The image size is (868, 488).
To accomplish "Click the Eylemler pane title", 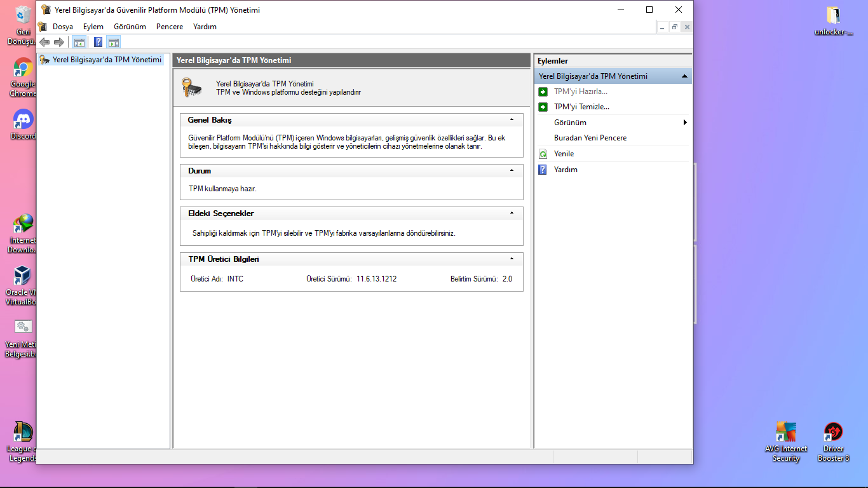I will [553, 61].
